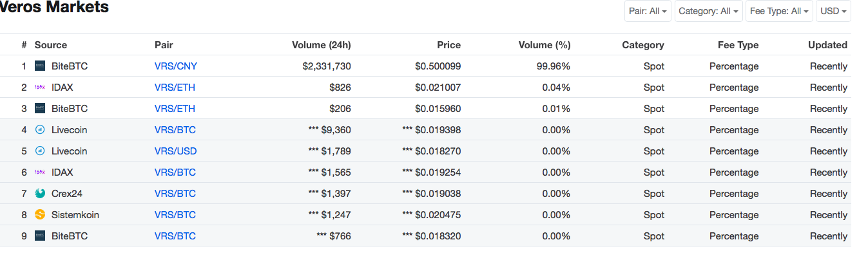Screen dimensions: 868x260
Task: Select the *** $766 volume value
Action: pyautogui.click(x=334, y=236)
